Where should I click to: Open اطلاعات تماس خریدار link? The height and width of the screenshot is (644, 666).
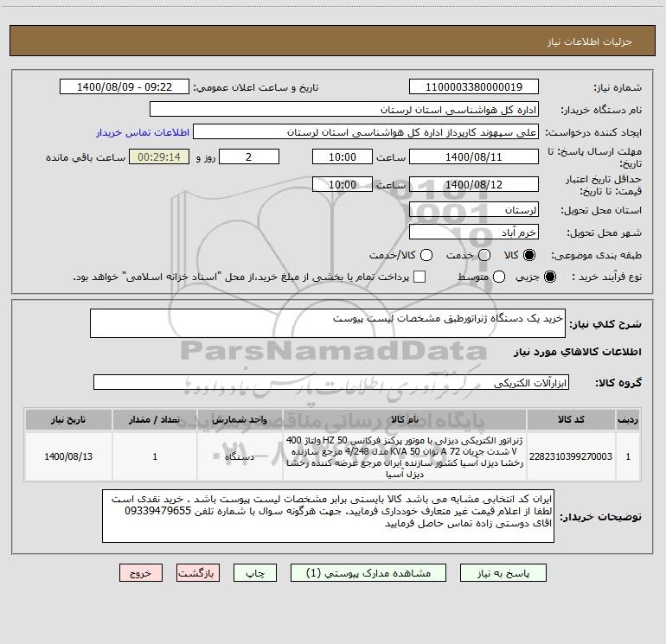point(143,132)
